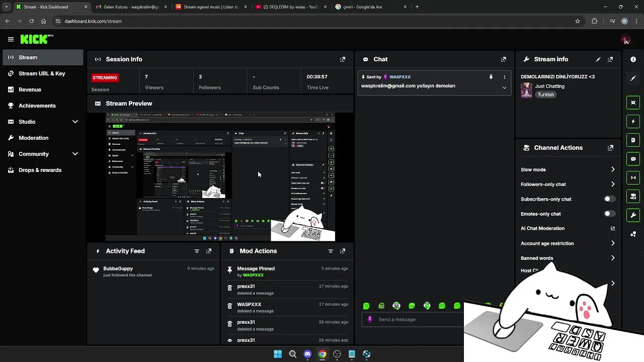Open Stream URL & Key page
Screen dimensions: 644x362
(43, 73)
